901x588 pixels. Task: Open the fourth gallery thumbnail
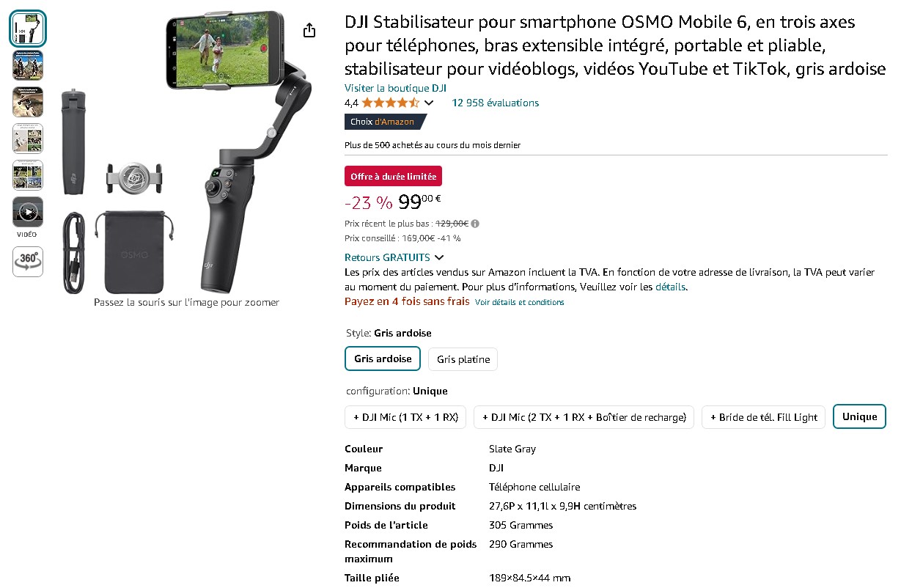pyautogui.click(x=28, y=139)
